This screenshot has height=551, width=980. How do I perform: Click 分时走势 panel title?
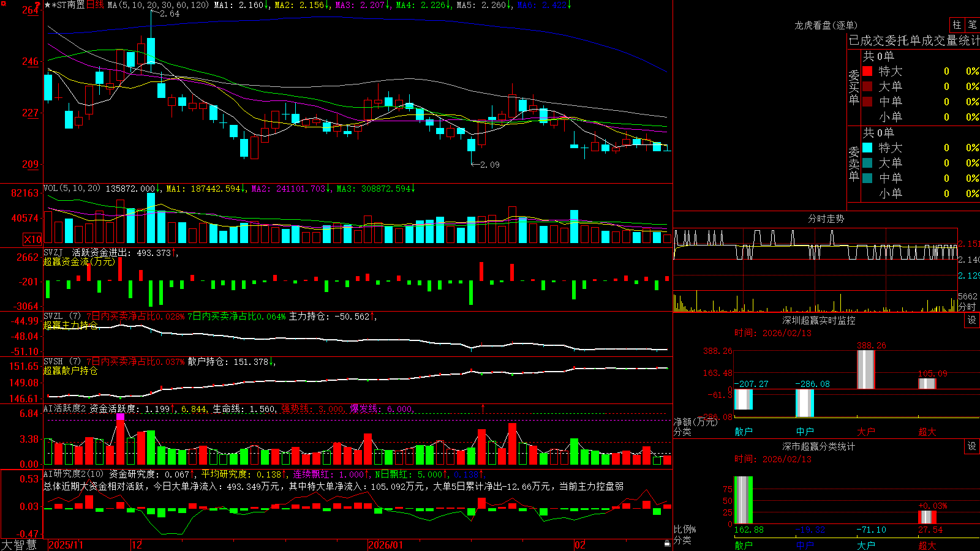(x=826, y=219)
